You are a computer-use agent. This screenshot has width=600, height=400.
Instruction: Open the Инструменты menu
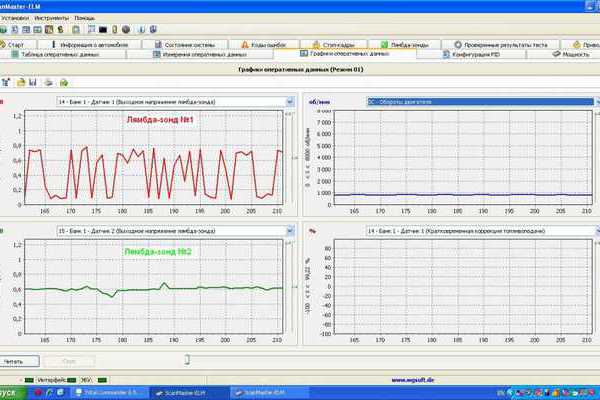[x=50, y=18]
